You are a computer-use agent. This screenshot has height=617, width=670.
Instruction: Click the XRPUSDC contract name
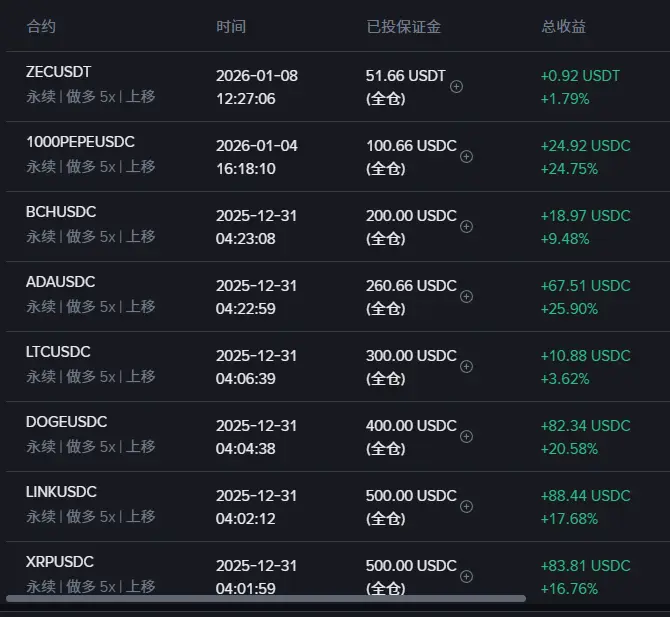click(x=60, y=562)
